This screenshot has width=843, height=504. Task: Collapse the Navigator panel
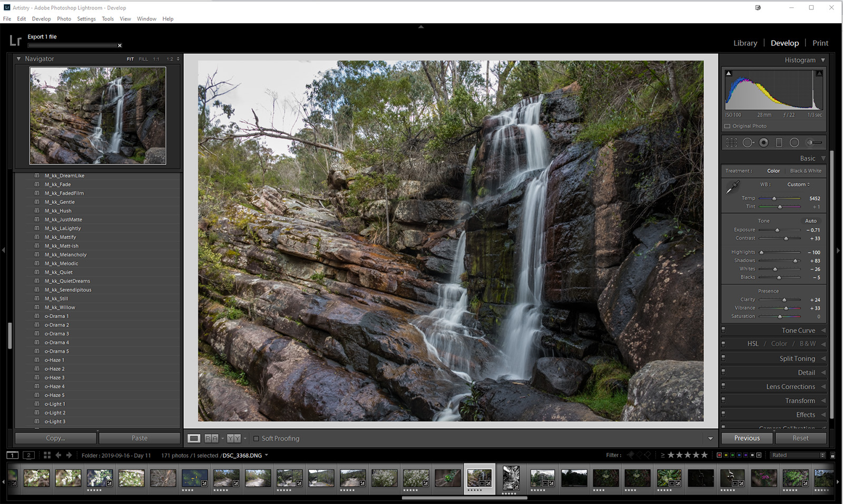click(19, 59)
